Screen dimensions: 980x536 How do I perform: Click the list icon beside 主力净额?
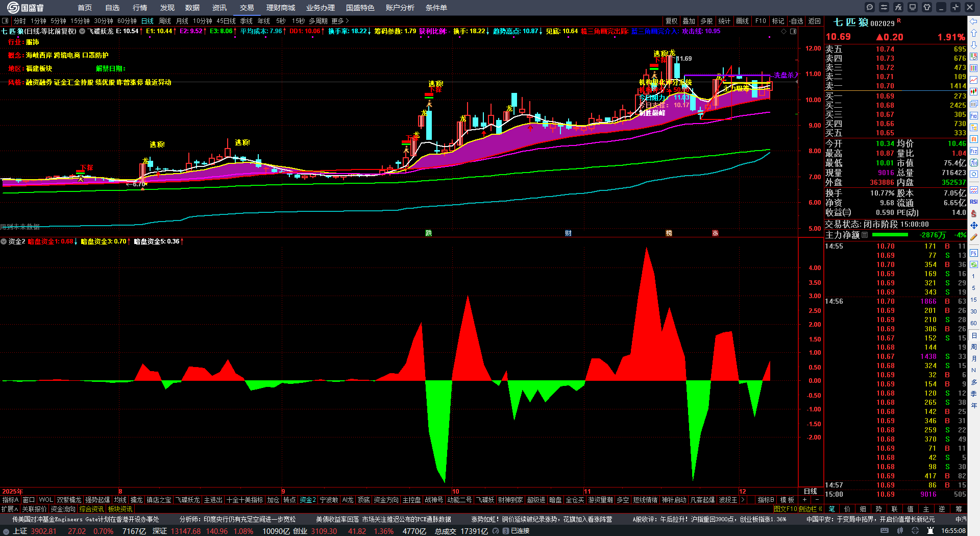pos(865,235)
